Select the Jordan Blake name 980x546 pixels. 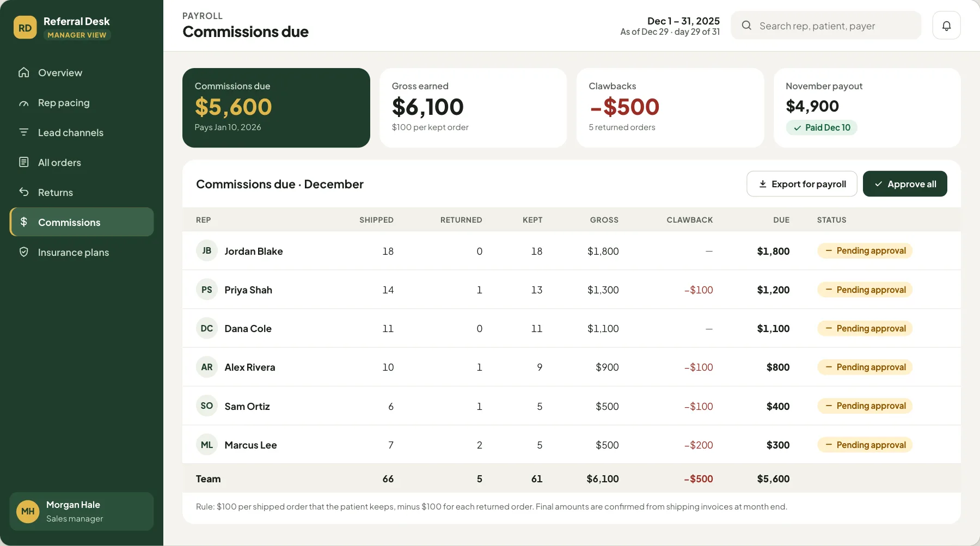[x=254, y=251]
